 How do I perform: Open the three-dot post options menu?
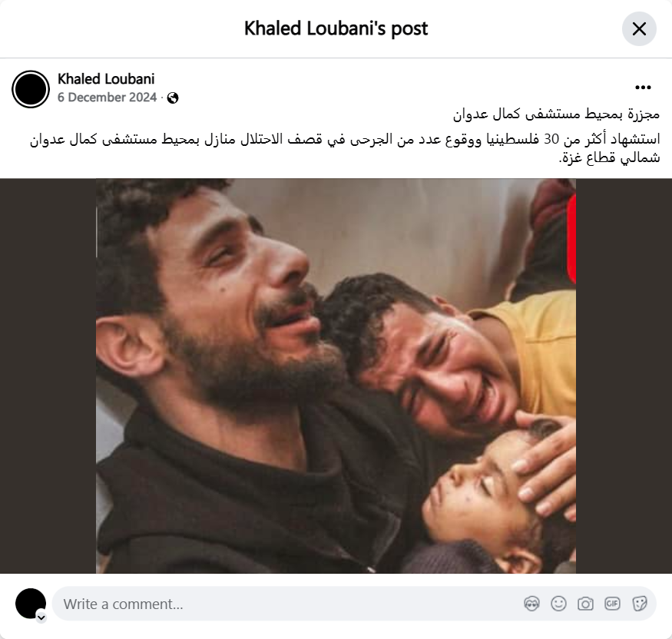pos(643,88)
